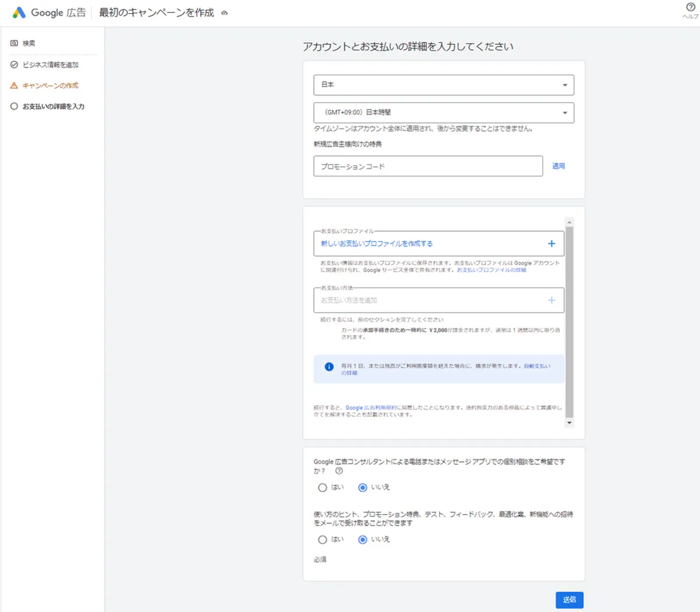The height and width of the screenshot is (612, 700).
Task: Click the plus icon to create payment profile
Action: tap(551, 243)
